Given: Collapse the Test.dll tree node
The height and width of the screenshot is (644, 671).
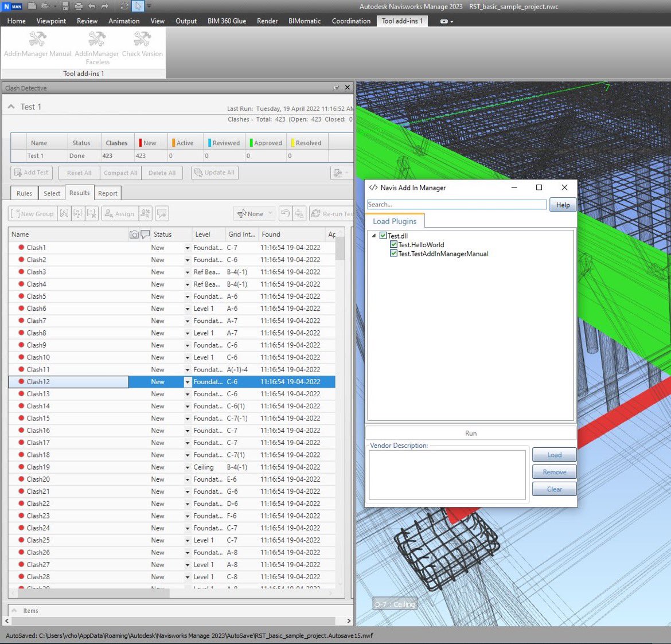Looking at the screenshot, I should coord(373,235).
